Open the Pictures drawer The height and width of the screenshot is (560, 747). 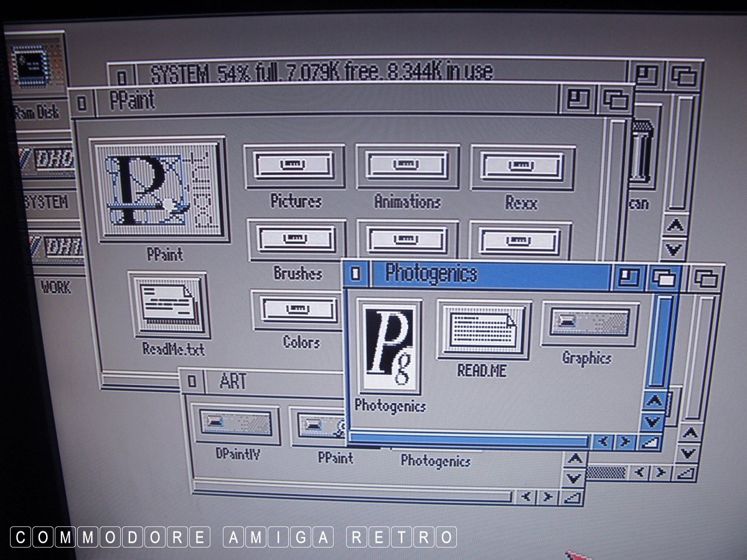294,167
